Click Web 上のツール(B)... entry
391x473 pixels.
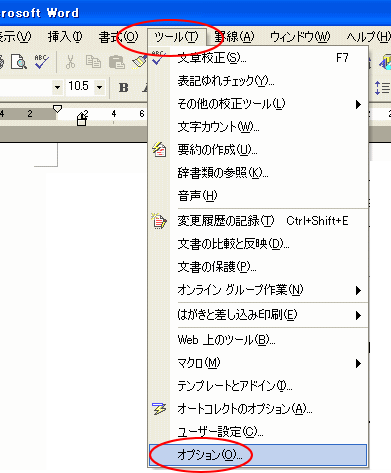[x=258, y=340]
